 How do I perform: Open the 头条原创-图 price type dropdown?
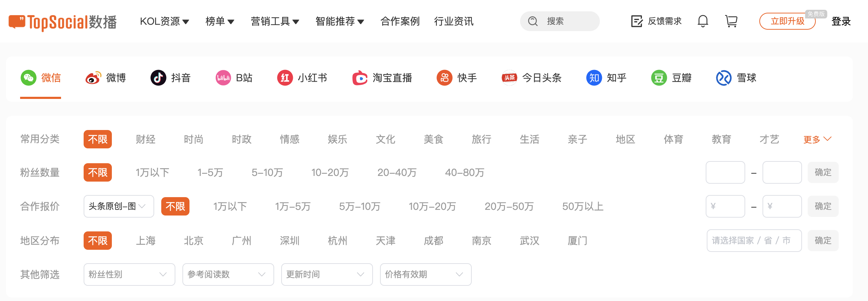tap(119, 206)
